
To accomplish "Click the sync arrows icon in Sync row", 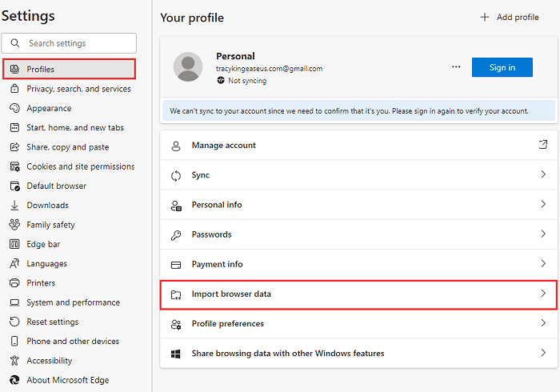I will pos(176,175).
